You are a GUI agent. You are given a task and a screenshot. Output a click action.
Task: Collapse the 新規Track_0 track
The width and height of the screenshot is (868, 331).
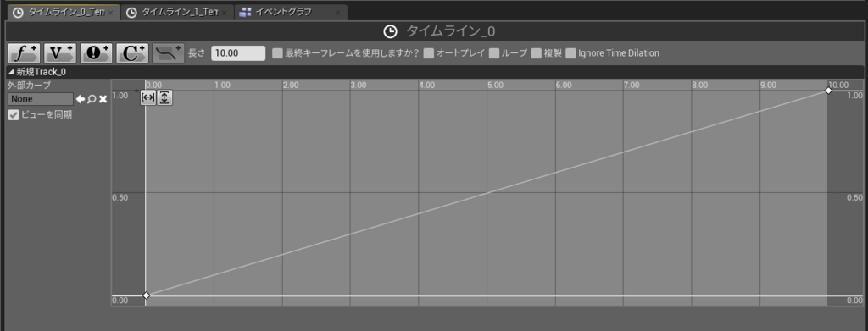coord(10,72)
